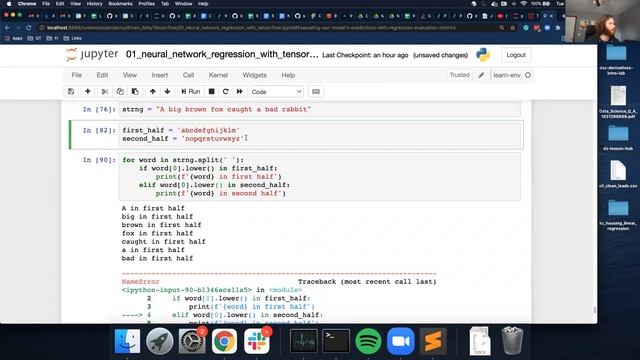The image size is (640, 360).
Task: Click the Trusted notebook button
Action: click(x=460, y=75)
